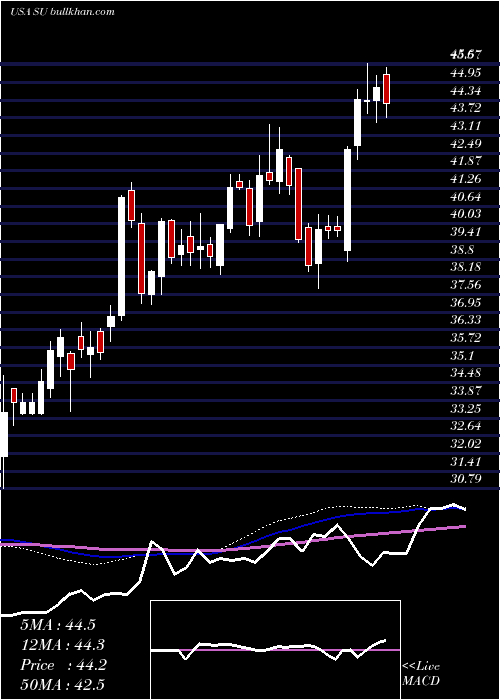The width and height of the screenshot is (500, 700).
Task: Click the Price : 44.2 reading
Action: (63, 665)
